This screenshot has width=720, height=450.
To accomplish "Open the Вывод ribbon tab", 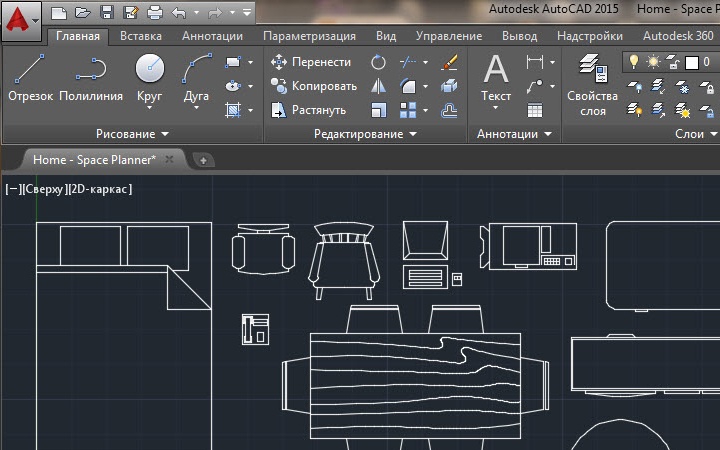I will coord(519,36).
